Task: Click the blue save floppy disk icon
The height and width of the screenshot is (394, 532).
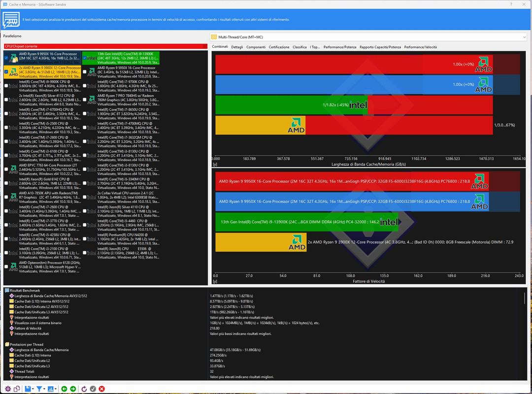Action: (x=28, y=389)
